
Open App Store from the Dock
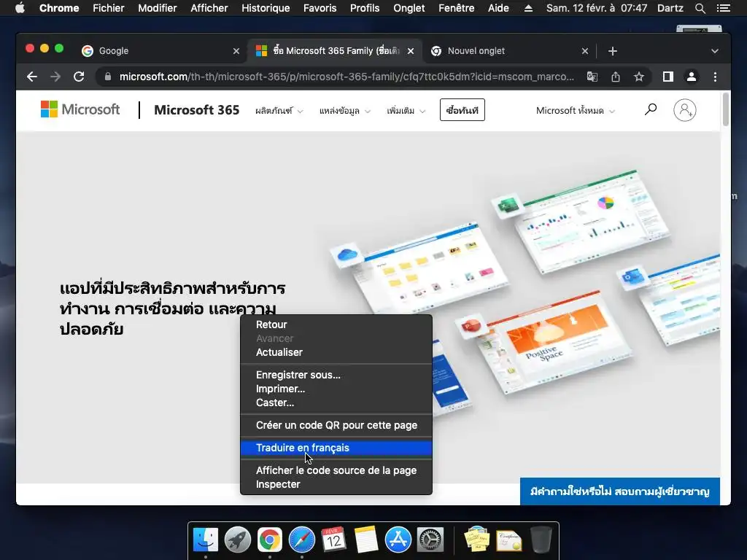398,540
